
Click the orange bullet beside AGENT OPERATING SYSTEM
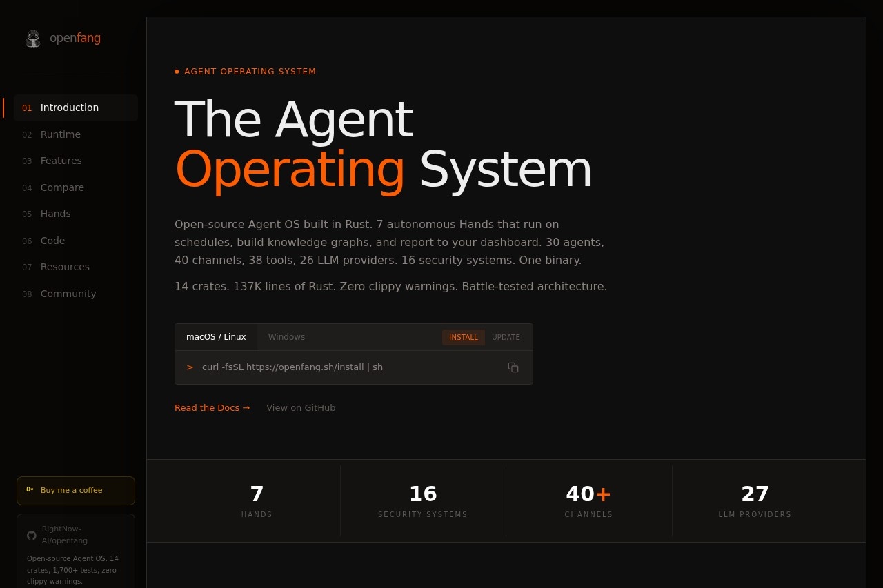coord(177,71)
